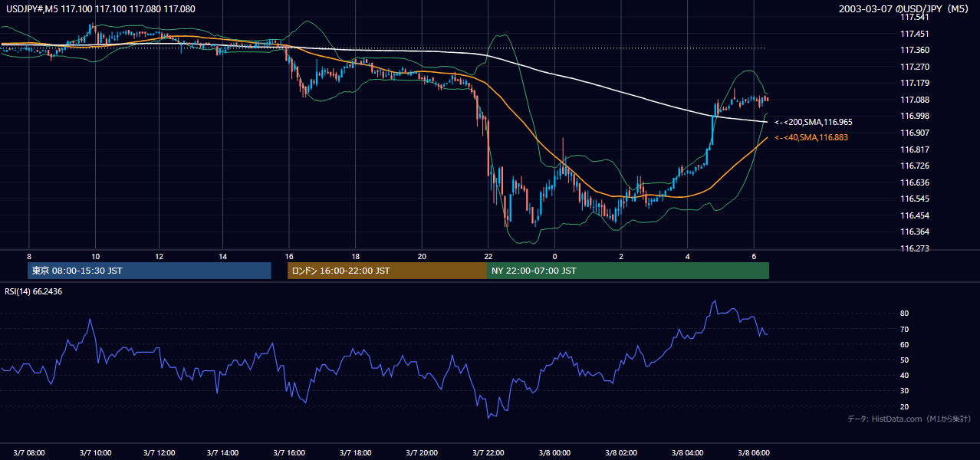The image size is (980, 460).
Task: Click RSI scale level 40
Action: click(905, 375)
